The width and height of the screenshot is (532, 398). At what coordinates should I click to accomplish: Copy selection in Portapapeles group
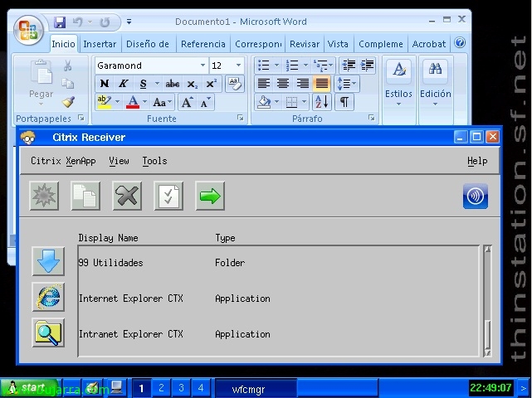(x=67, y=84)
